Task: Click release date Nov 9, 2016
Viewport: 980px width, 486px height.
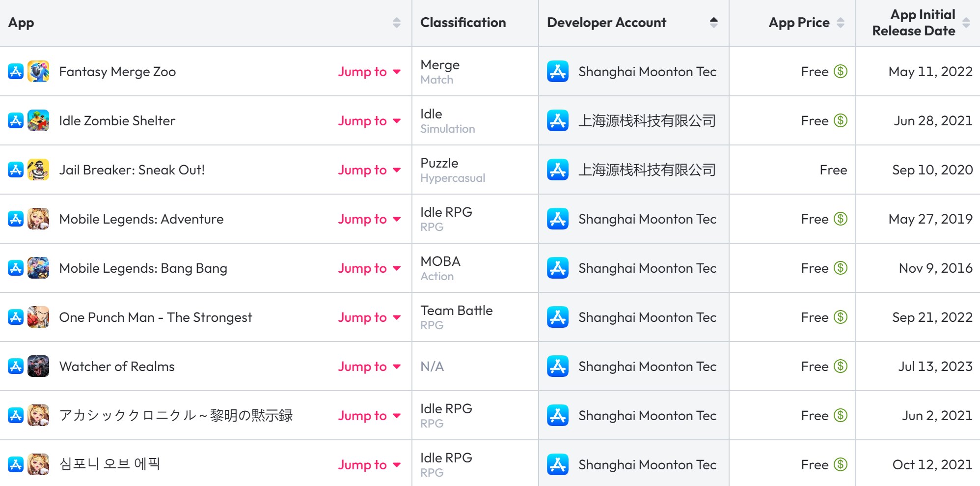Action: pyautogui.click(x=936, y=268)
